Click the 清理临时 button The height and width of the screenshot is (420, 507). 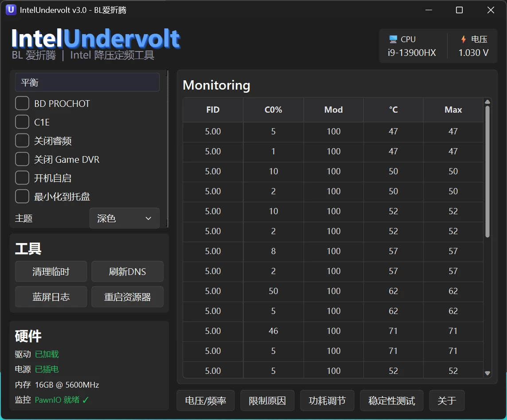[x=51, y=271]
